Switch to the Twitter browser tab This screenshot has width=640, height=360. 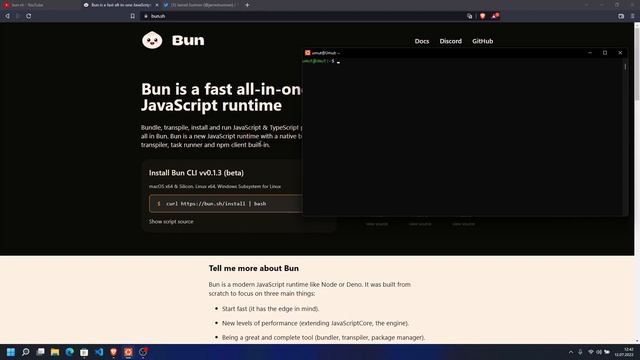200,5
